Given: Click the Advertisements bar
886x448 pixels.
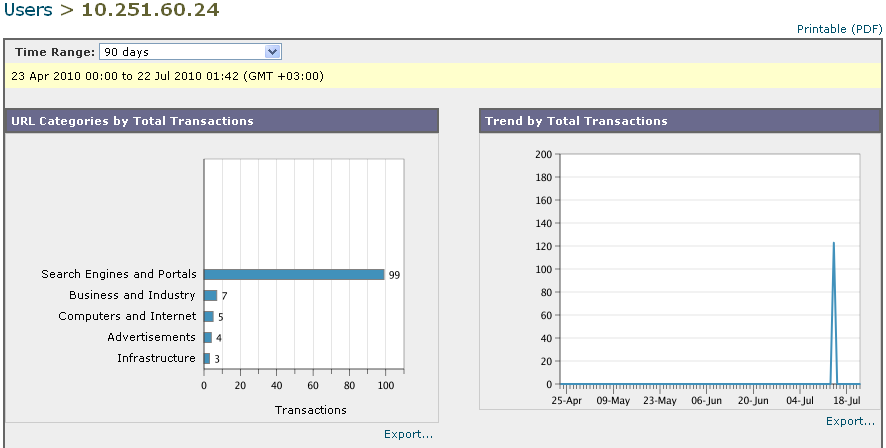Looking at the screenshot, I should [207, 337].
